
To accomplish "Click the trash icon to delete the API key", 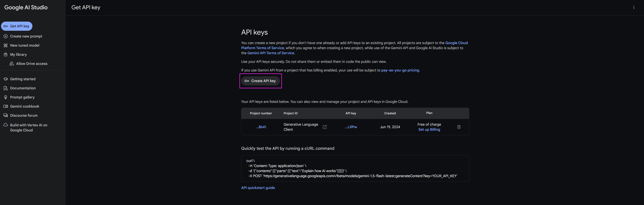I will [459, 127].
